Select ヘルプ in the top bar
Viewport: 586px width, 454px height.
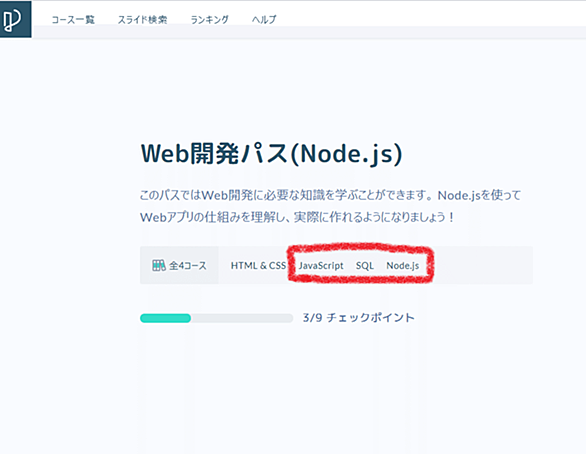(x=264, y=19)
